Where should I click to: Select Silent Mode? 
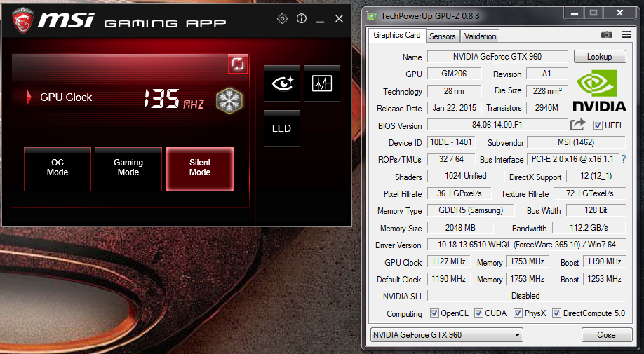point(200,169)
